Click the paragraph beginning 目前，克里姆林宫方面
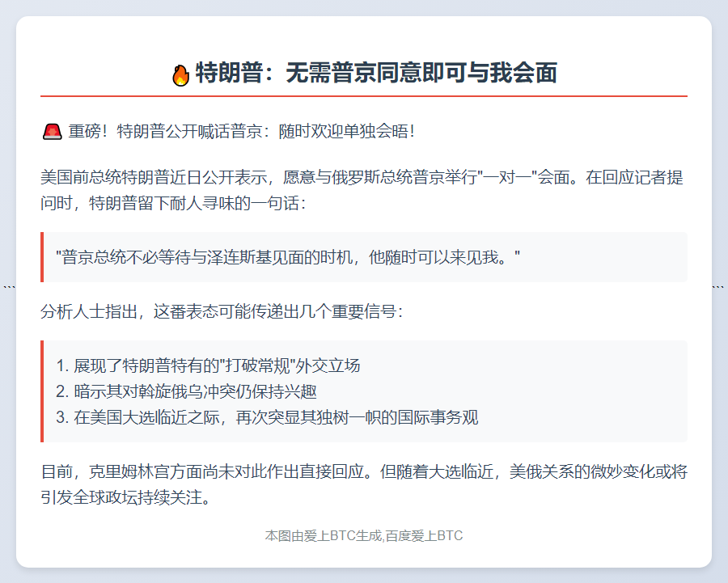Screen dimensions: 728x583 point(363,484)
